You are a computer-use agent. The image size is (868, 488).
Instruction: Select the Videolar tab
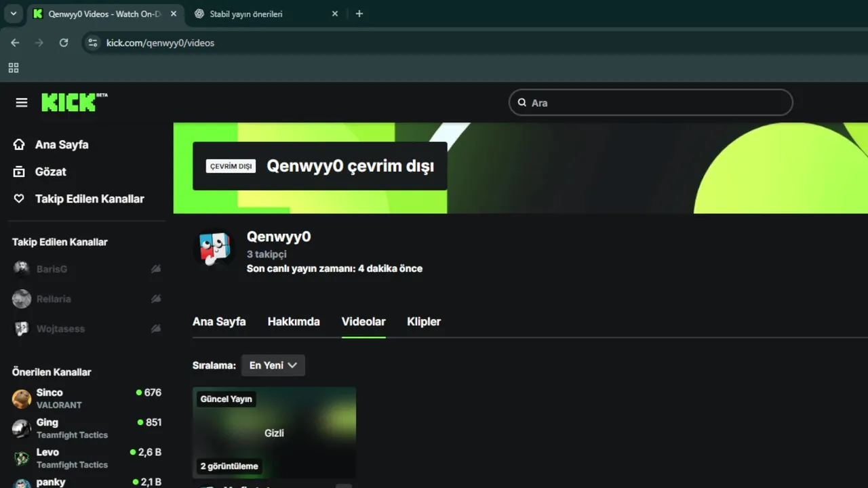coord(363,322)
